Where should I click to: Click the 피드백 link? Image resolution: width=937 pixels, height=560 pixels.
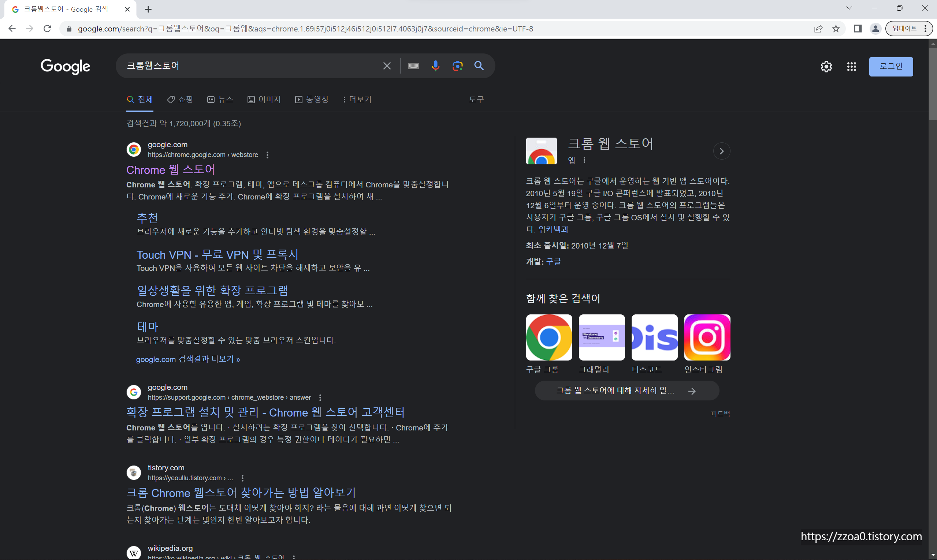pyautogui.click(x=720, y=414)
